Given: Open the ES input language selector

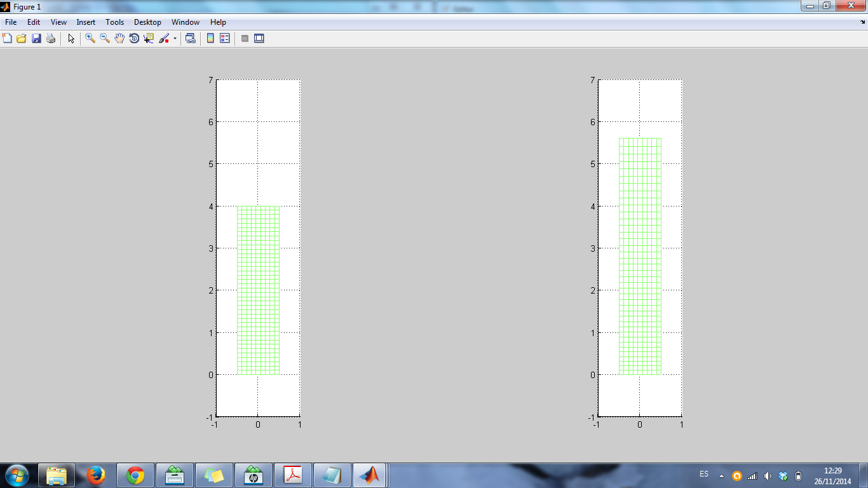Looking at the screenshot, I should pos(704,474).
